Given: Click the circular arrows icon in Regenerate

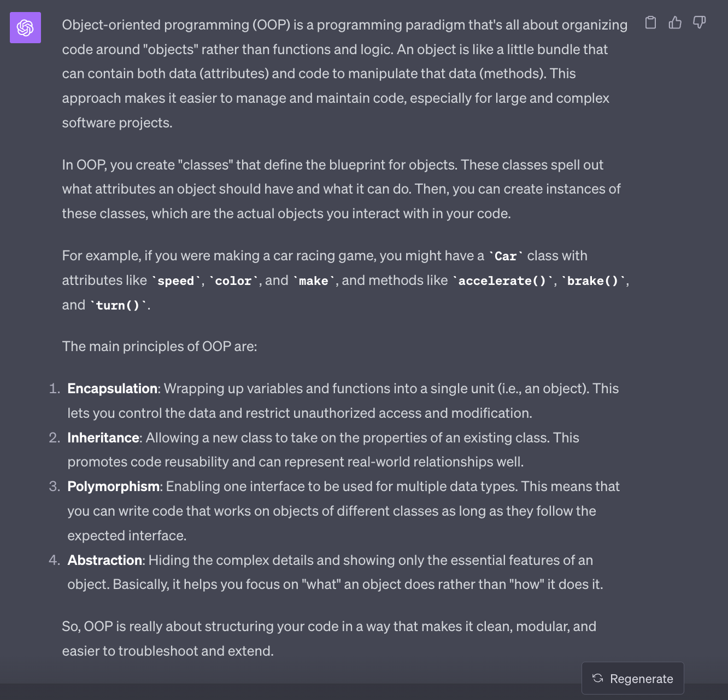Looking at the screenshot, I should tap(597, 678).
